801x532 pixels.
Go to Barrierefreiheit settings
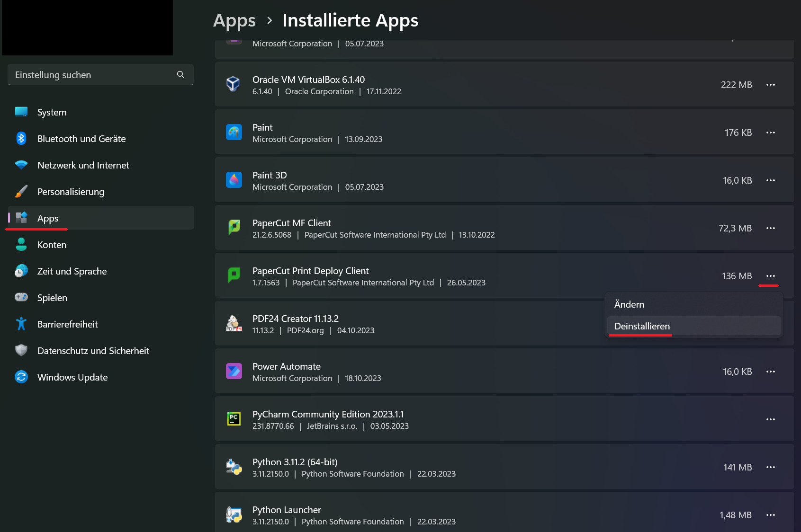click(x=101, y=324)
